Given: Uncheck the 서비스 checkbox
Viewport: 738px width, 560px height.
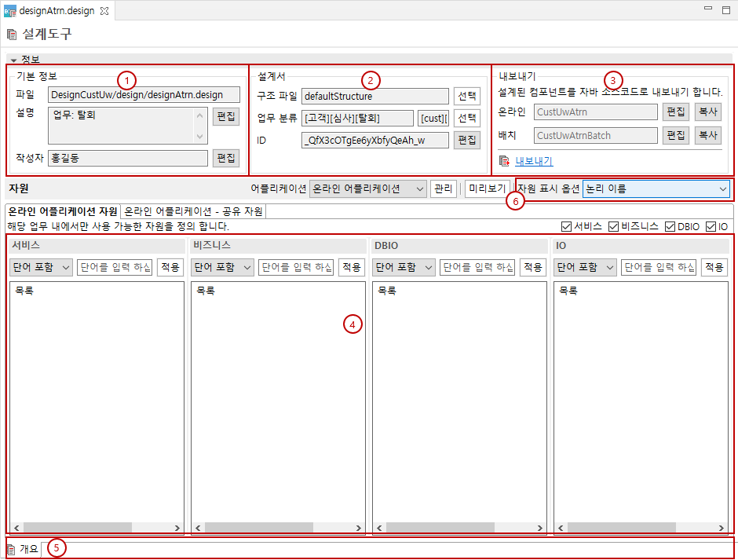Looking at the screenshot, I should (565, 226).
